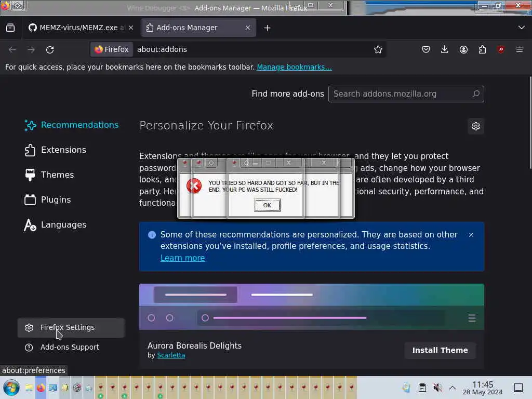Viewport: 532px width, 399px height.
Task: Open the Firefox account menu
Action: coord(463,49)
